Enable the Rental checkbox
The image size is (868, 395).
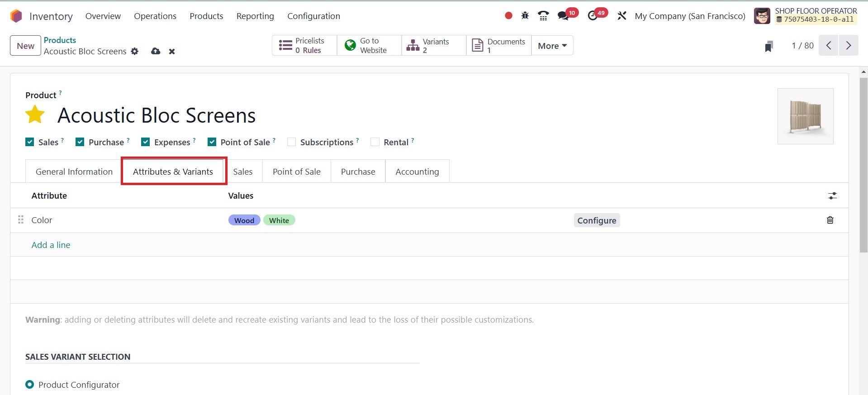coord(375,142)
